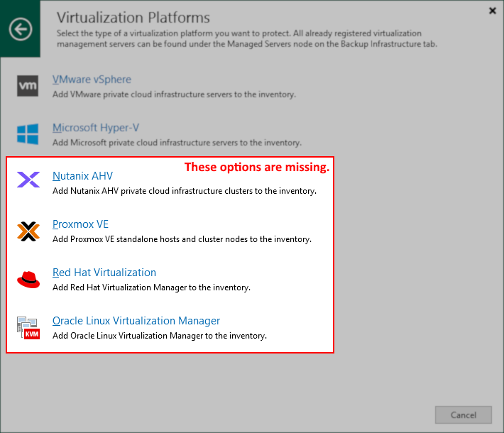Click the 'Add Nutanix AHV private cloud' description

pos(185,191)
